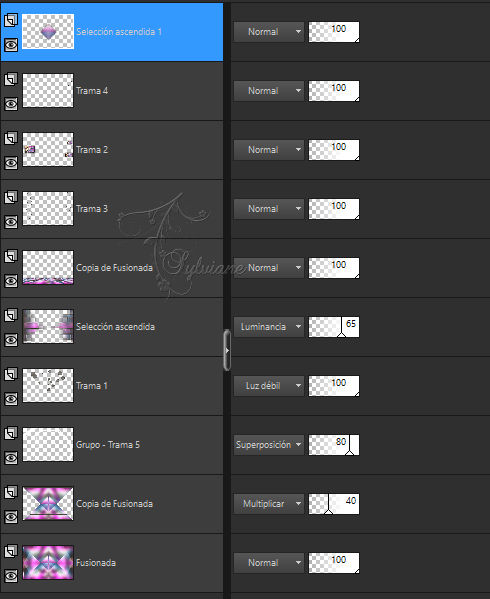490x599 pixels.
Task: Open Multiplicar blend mode dropdown
Action: pos(268,504)
